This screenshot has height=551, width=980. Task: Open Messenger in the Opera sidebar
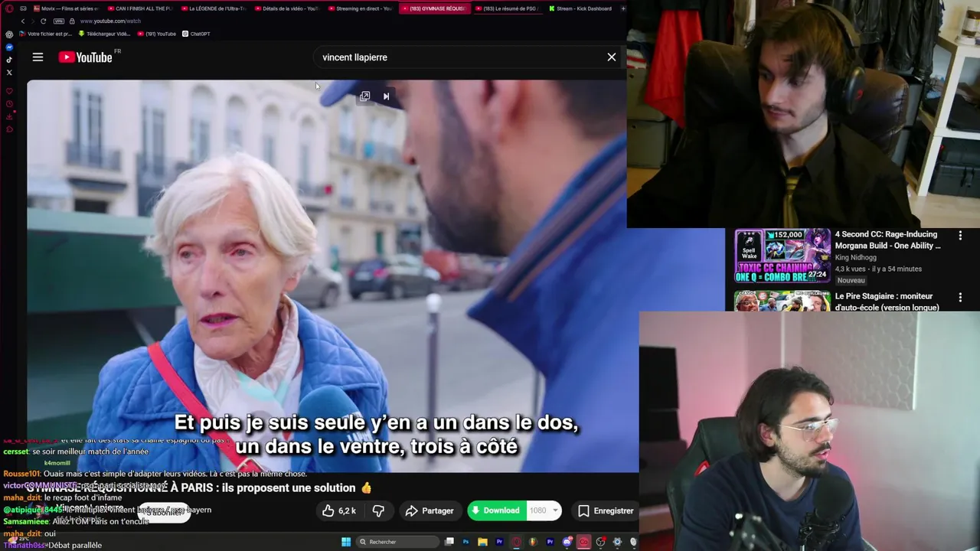9,47
